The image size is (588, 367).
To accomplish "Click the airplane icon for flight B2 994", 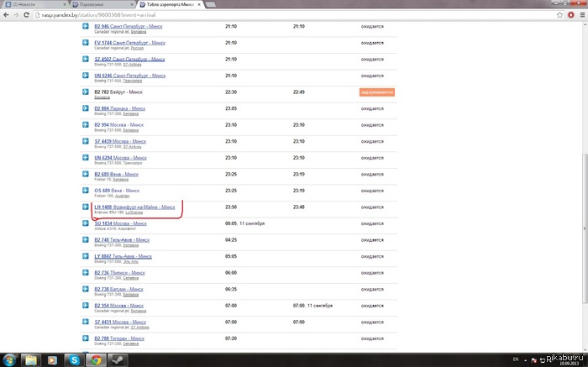I will click(86, 124).
